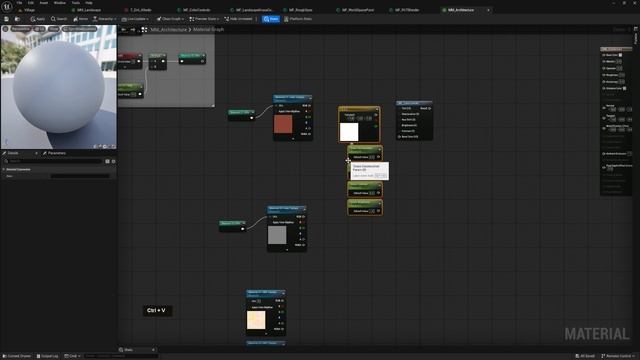Open the File menu
Screen dimensions: 640x360
tap(19, 3)
